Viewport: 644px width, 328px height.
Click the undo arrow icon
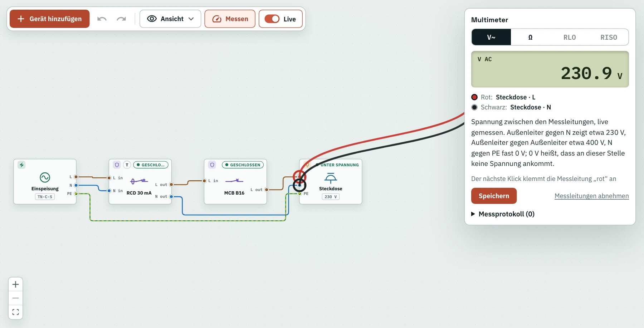pyautogui.click(x=102, y=19)
